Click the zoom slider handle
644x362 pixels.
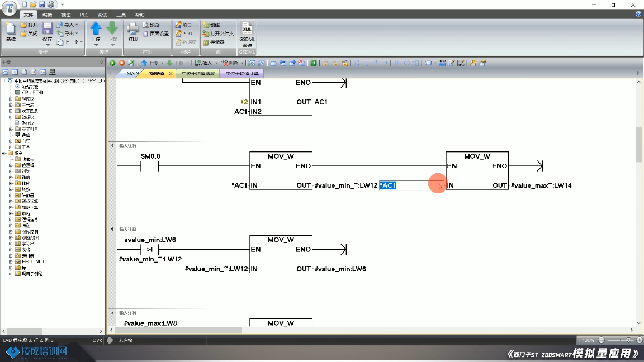628,340
